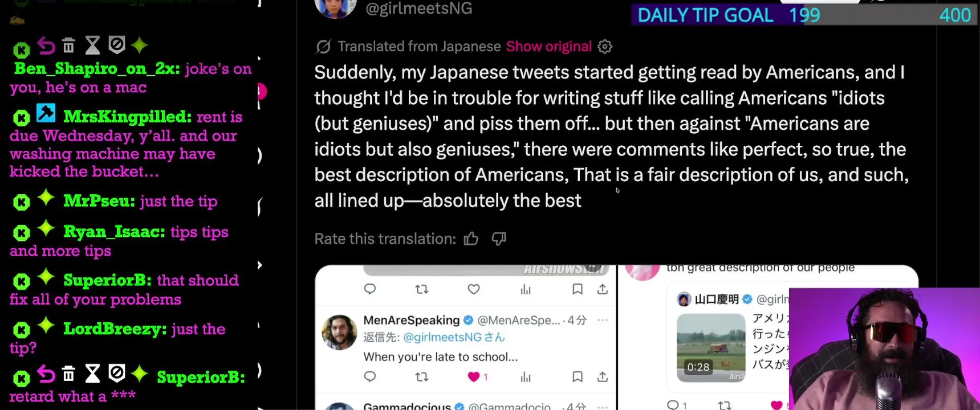Image resolution: width=980 pixels, height=410 pixels.
Task: Unlike the MenAreSpeaking tweet's red heart
Action: [x=474, y=376]
